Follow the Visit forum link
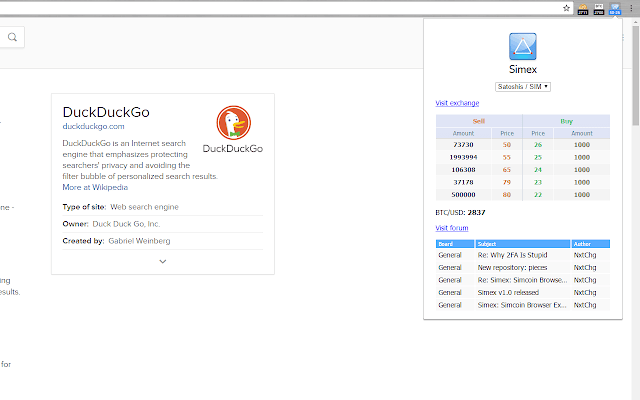 (x=451, y=228)
